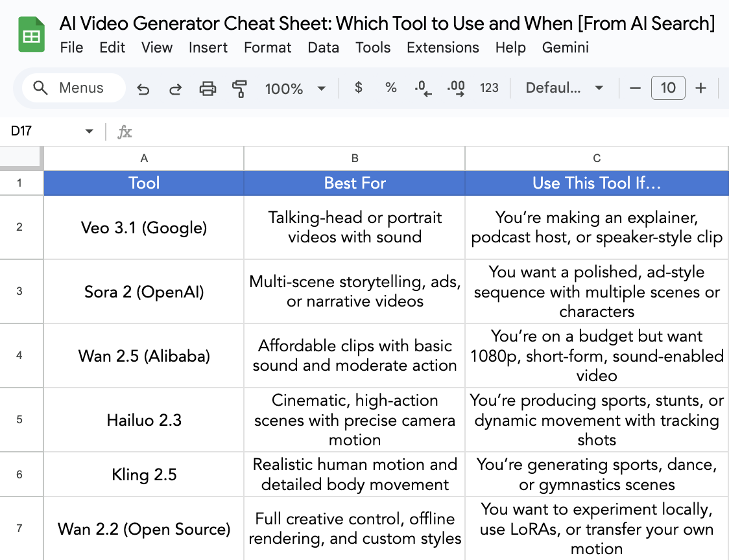Open the Extensions menu

442,47
